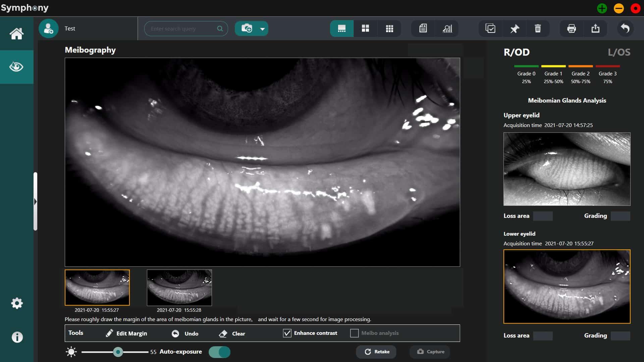Expand the collapsed left side panel arrow
The image size is (644, 362).
(35, 201)
